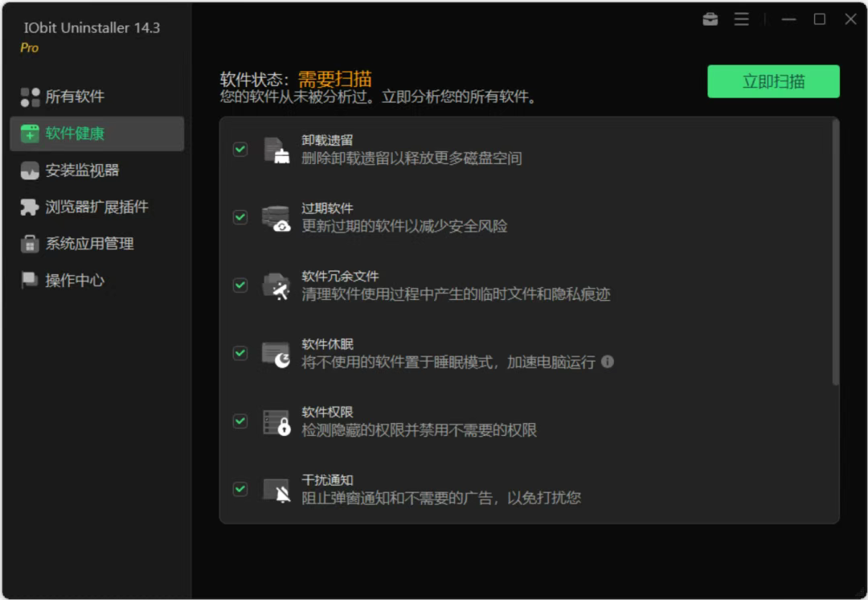Screen dimensions: 868x600
Task: Toggle the 软件冗余文件 checkbox
Action: click(x=240, y=286)
